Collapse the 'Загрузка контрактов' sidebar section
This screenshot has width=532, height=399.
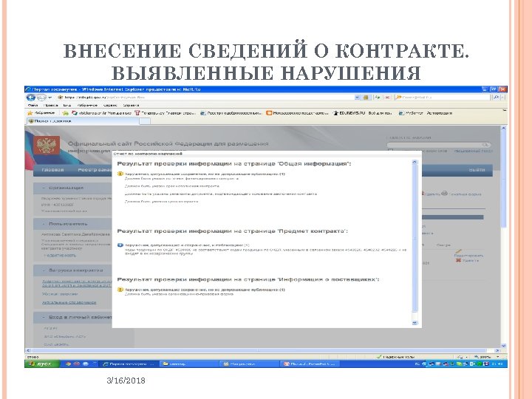[44, 270]
